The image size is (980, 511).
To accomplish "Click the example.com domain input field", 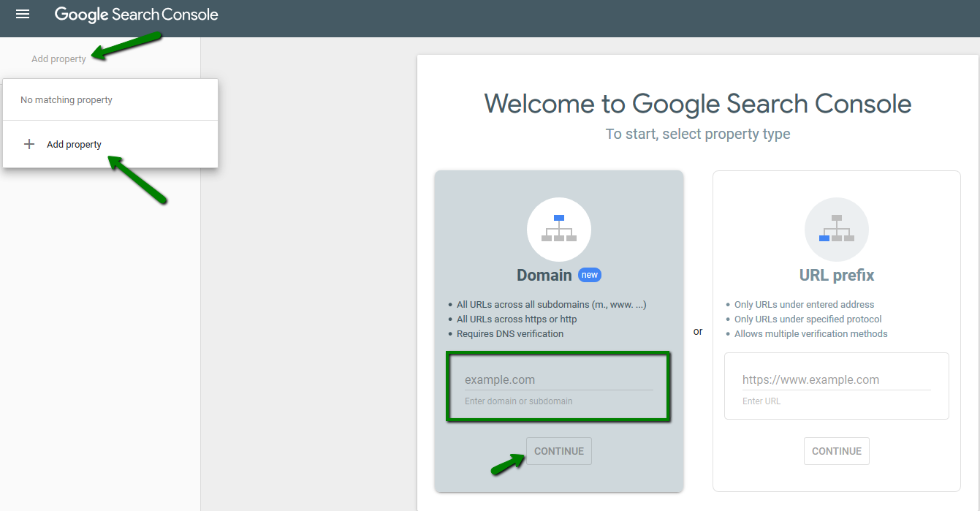I will point(558,379).
